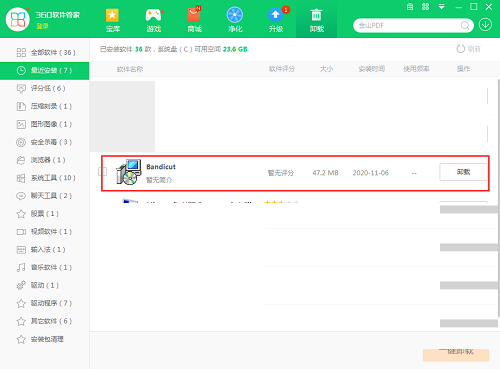Sort by 软件评分 column header
500x369 pixels.
coord(282,69)
